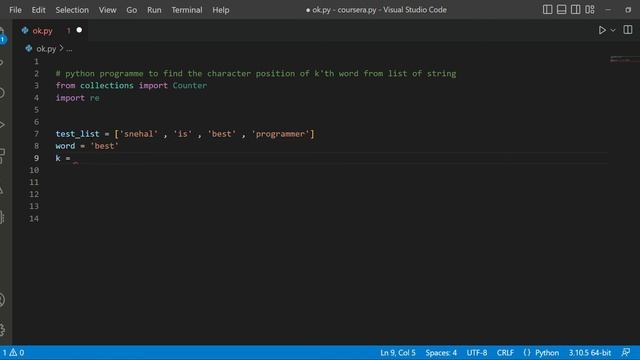The height and width of the screenshot is (360, 640).
Task: Change the CRLF end-of-line sequence
Action: click(505, 353)
